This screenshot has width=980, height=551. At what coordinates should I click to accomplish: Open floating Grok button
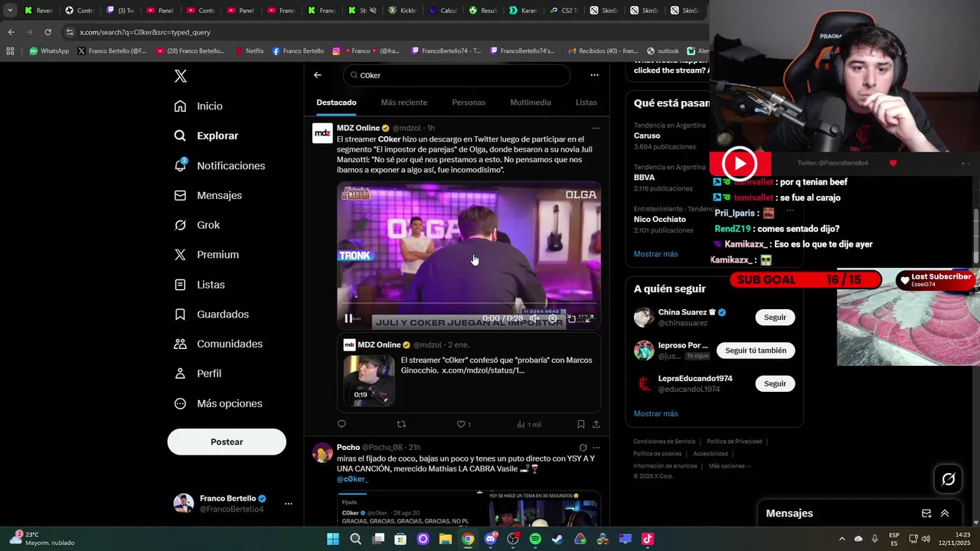point(949,479)
